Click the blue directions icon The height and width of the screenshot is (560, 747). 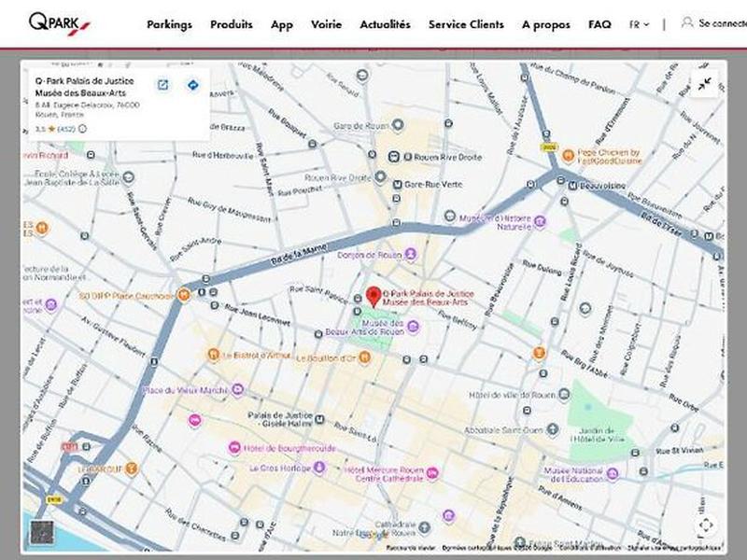(x=193, y=85)
